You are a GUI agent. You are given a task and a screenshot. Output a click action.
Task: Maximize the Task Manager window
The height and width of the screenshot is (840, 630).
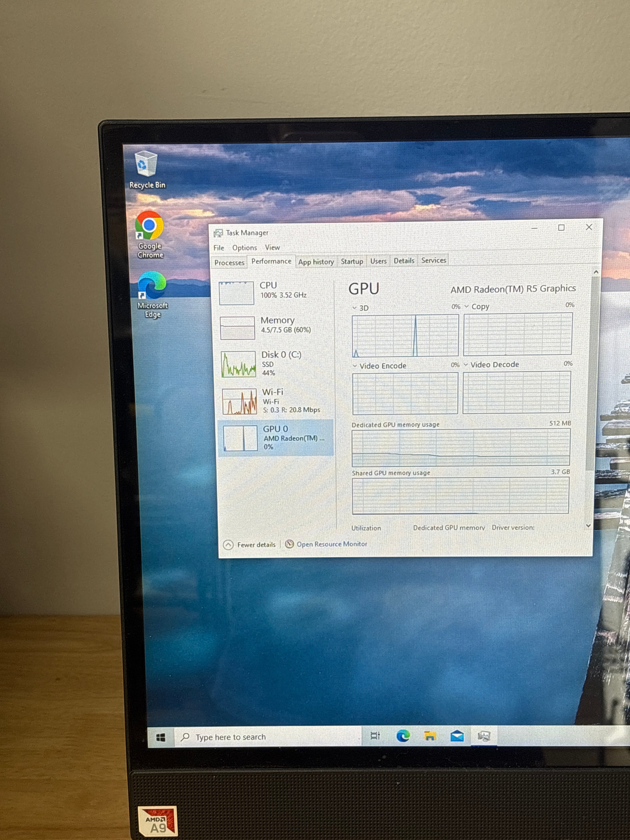[x=561, y=227]
